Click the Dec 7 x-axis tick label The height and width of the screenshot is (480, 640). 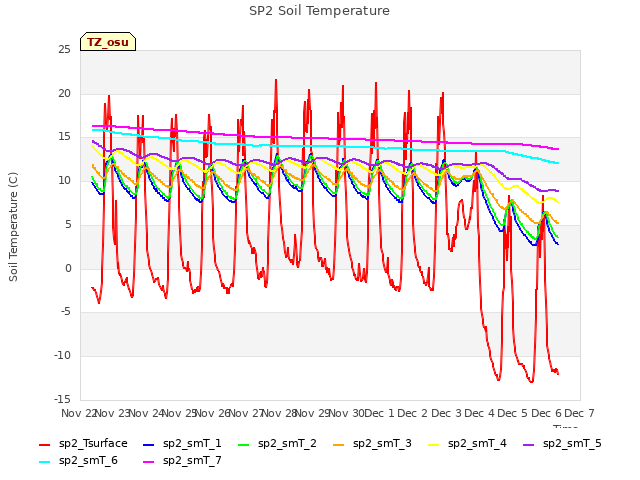click(580, 413)
